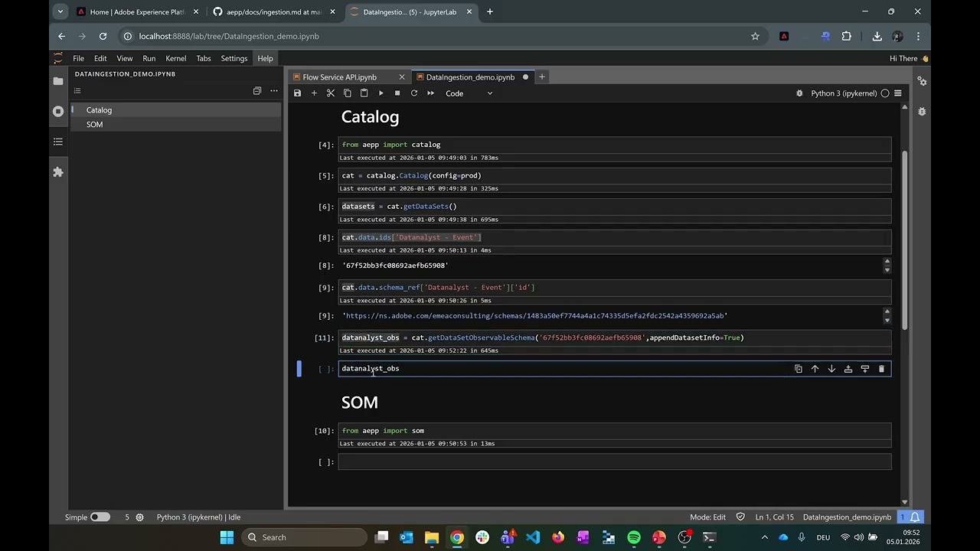The height and width of the screenshot is (551, 980).
Task: Collapse all headings in the table of contents
Action: click(257, 91)
